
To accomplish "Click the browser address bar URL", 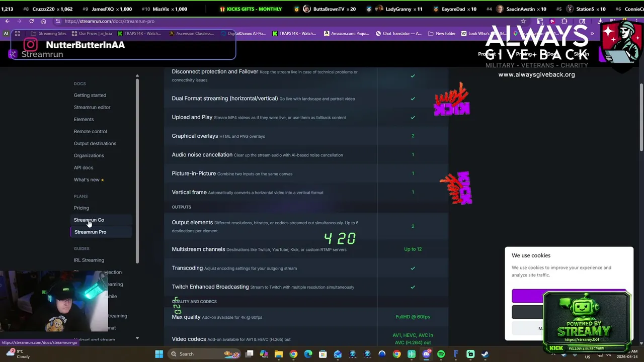I will (109, 21).
